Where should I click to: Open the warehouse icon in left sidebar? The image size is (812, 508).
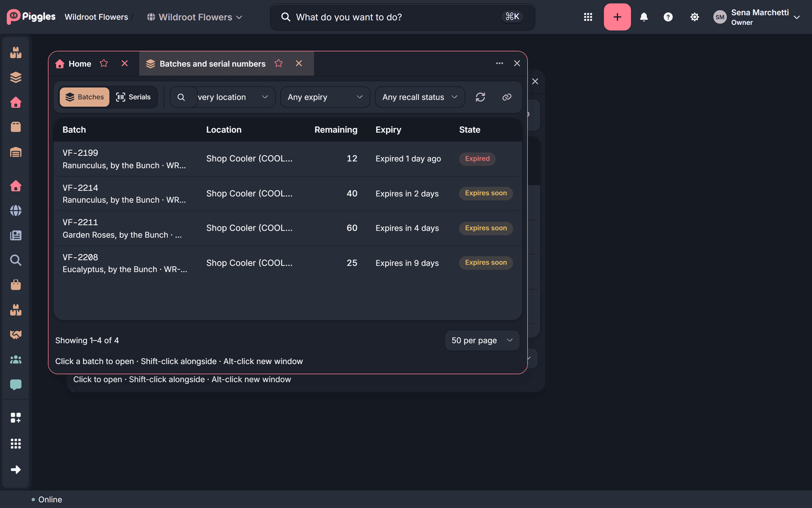pyautogui.click(x=16, y=152)
